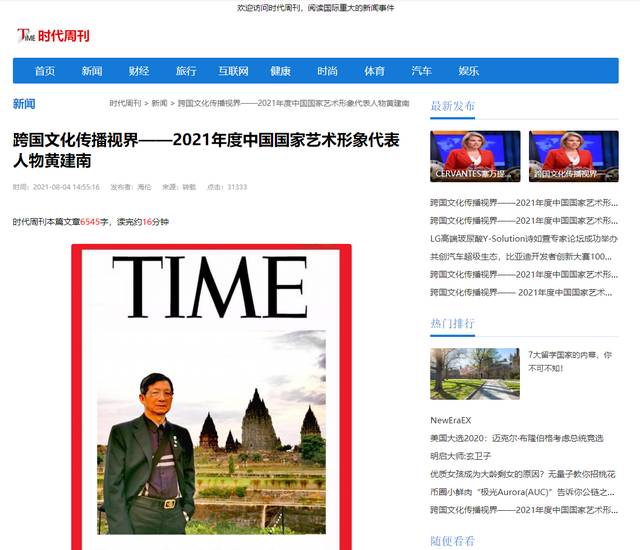Viewport: 640px width, 550px height.
Task: Open the LG高端玻尿酸Y-Solution article link
Action: point(520,239)
